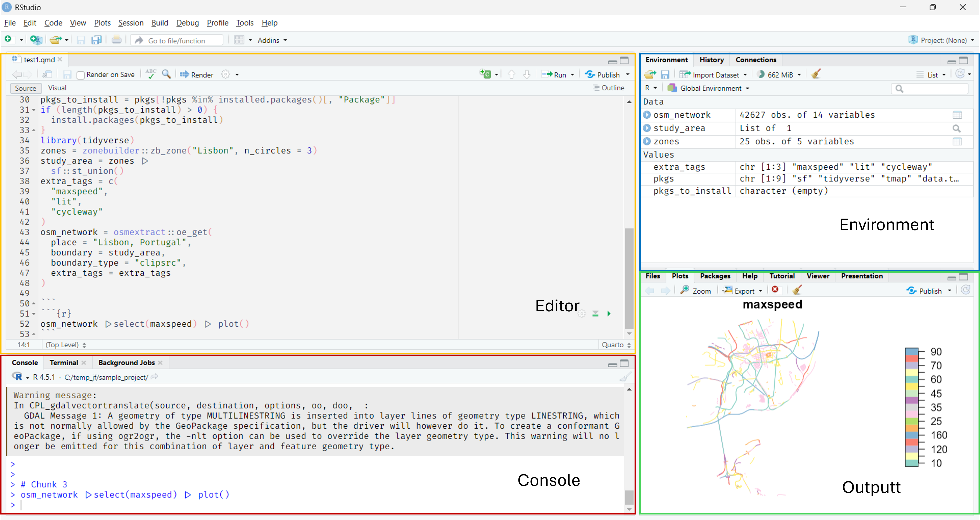Open the Global Environment dropdown
The height and width of the screenshot is (520, 980).
(711, 88)
